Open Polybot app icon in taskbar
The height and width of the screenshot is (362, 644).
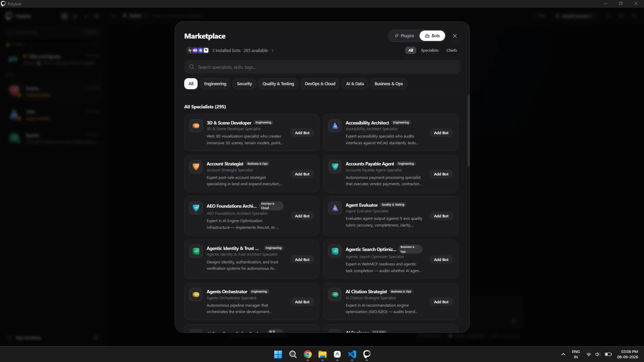[x=367, y=354]
